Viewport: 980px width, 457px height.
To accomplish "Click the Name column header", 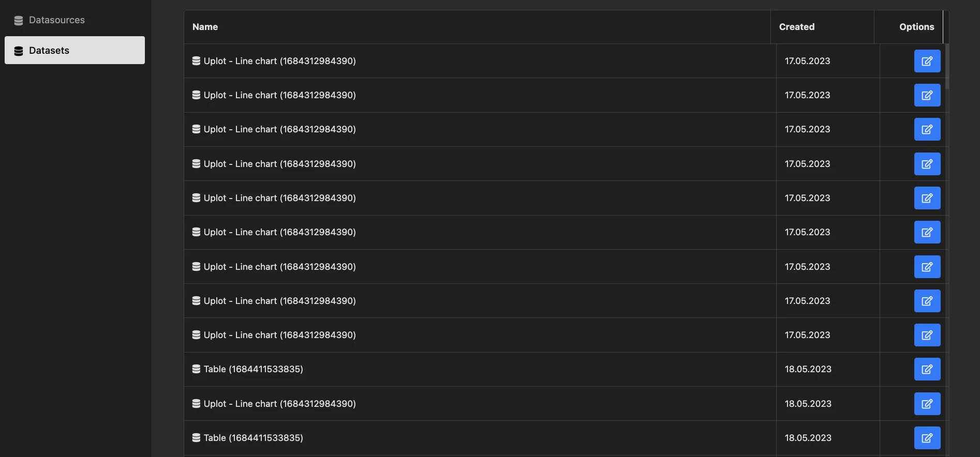I will pyautogui.click(x=205, y=27).
